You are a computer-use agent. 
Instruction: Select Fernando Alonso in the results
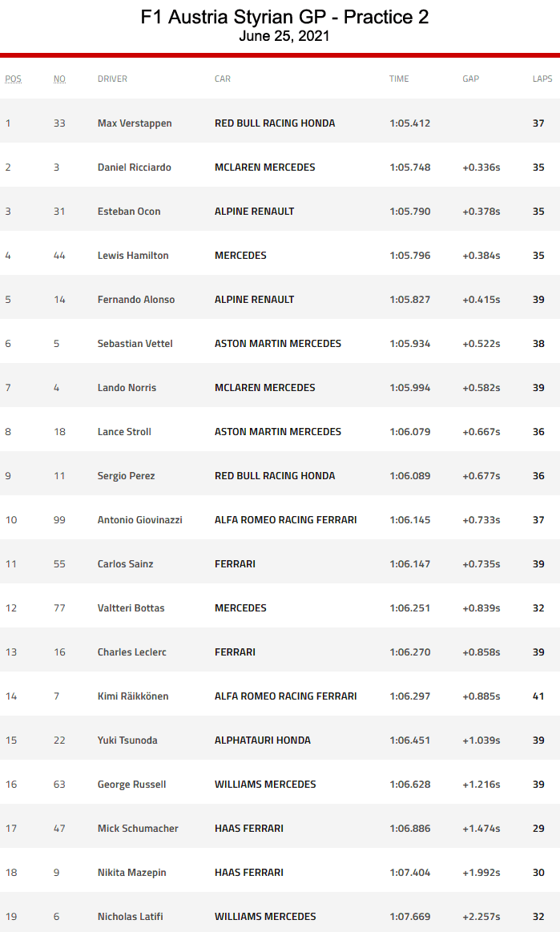136,300
